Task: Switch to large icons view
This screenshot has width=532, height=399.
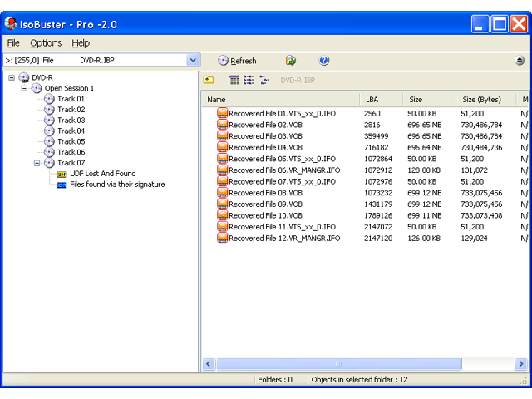Action: 234,80
